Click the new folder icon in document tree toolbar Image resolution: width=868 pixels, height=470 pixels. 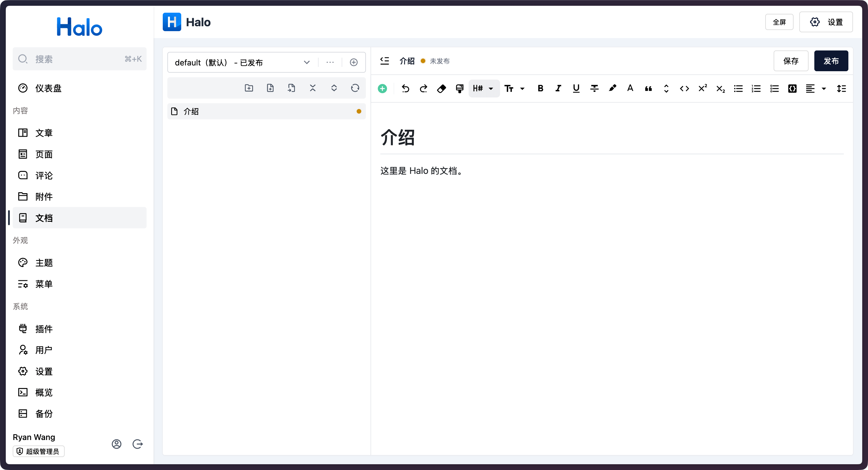click(249, 88)
